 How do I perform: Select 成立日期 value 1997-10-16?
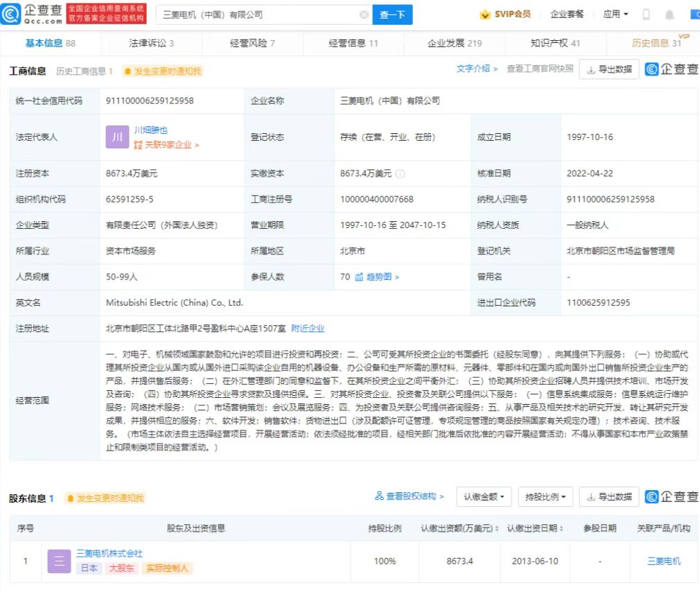[590, 137]
